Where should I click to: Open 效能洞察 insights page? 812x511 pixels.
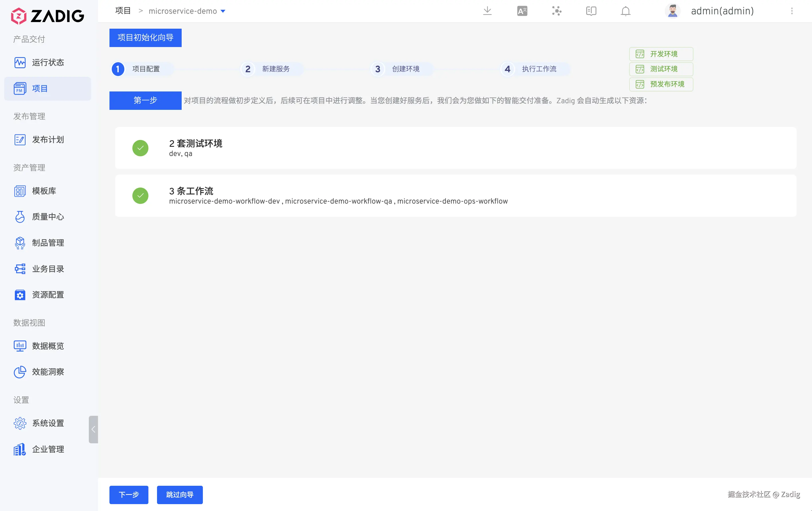48,372
